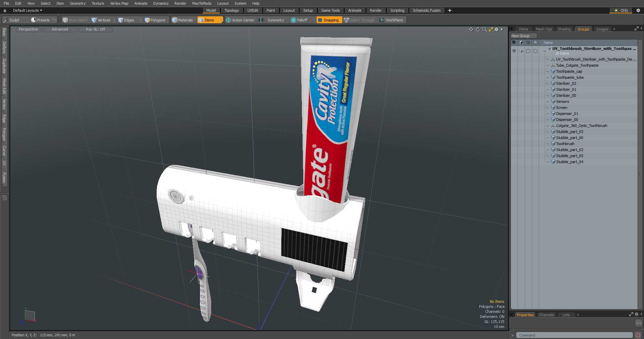Click the Command input field

coord(574,335)
